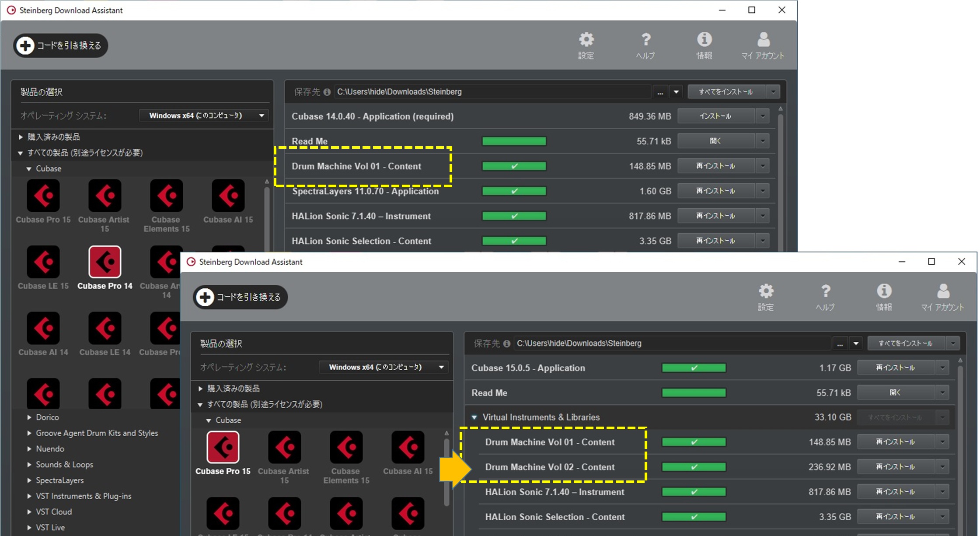Select Cubase Artist 15 icon in front window

pyautogui.click(x=284, y=448)
